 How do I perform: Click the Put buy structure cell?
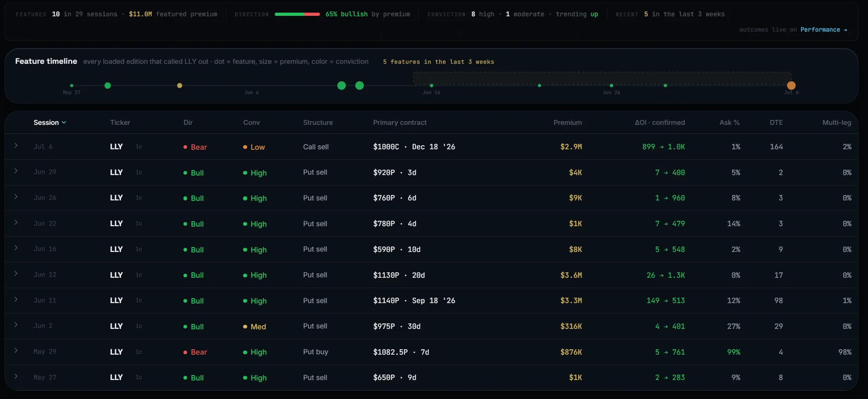(316, 351)
